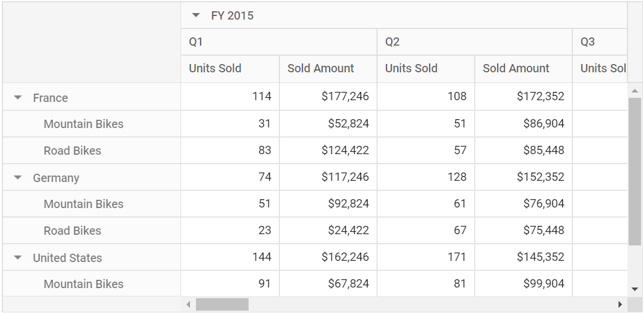The image size is (644, 313).
Task: Click the horizontal scrollbar right arrow
Action: (x=620, y=304)
